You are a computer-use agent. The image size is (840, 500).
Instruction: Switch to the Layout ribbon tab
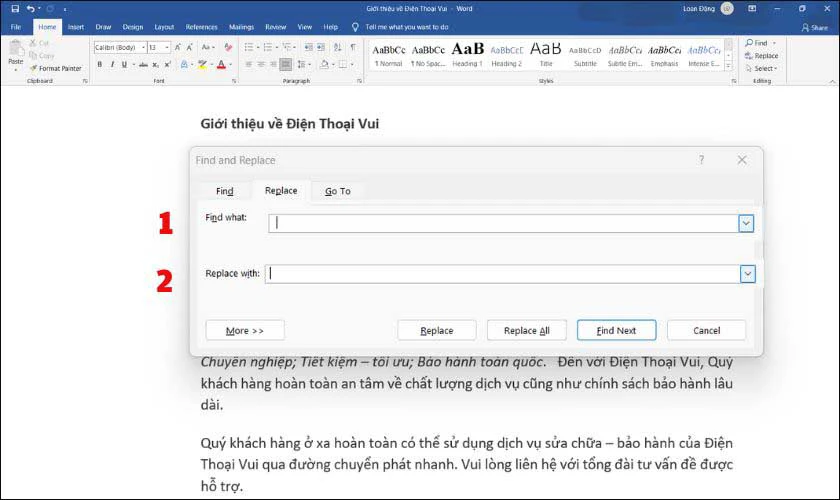click(x=164, y=27)
